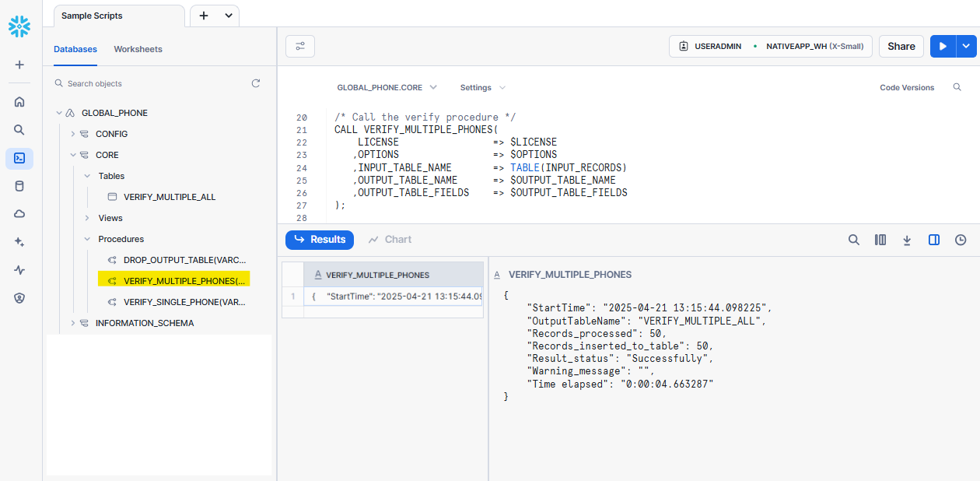Viewport: 980px width, 481px height.
Task: Click the Share button
Action: [901, 46]
